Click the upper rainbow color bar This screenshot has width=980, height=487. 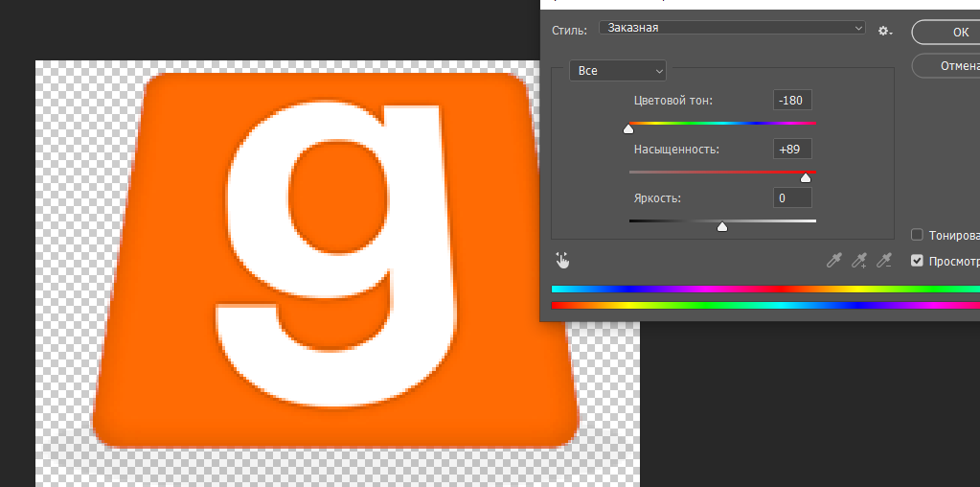click(765, 289)
